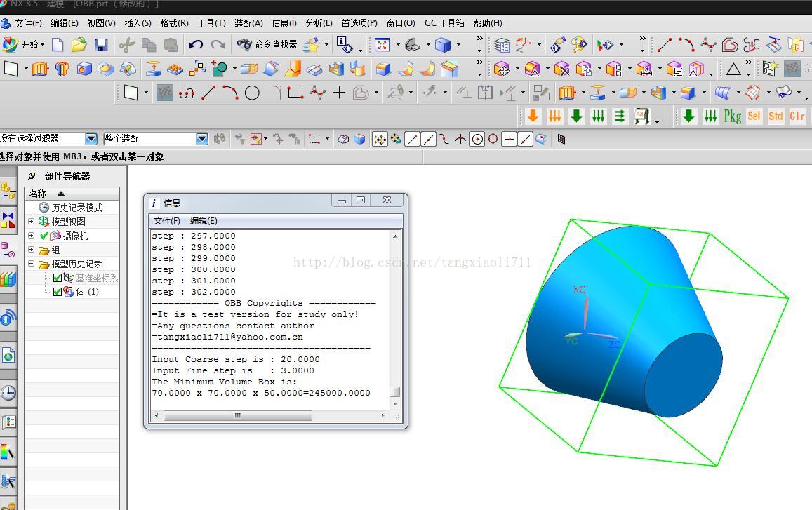Open the System Materials color sidebar tab
Viewport: 812px width, 510px height.
[x=8, y=452]
